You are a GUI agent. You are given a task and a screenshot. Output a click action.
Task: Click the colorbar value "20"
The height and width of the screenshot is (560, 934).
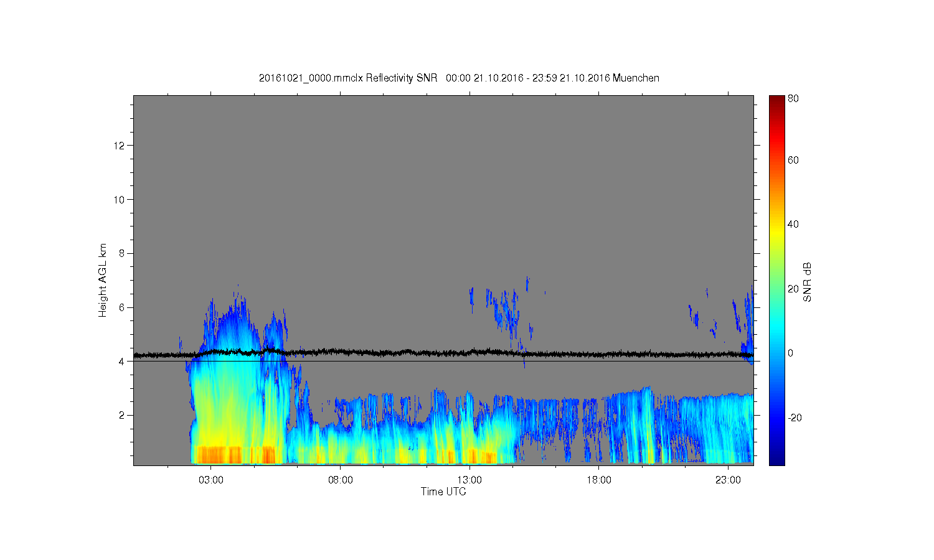pos(793,289)
